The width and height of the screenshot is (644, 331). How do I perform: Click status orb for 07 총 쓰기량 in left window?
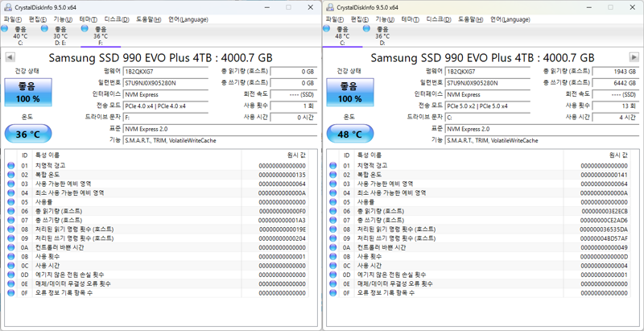[x=10, y=220]
